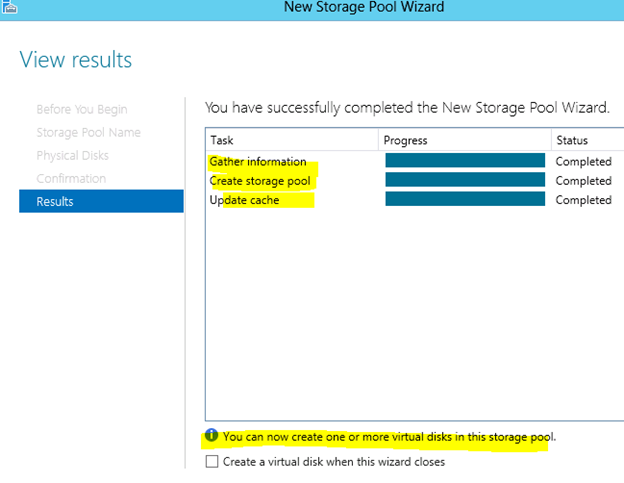Click the blue information icon below the task list
Image resolution: width=624 pixels, height=483 pixels.
coord(211,435)
